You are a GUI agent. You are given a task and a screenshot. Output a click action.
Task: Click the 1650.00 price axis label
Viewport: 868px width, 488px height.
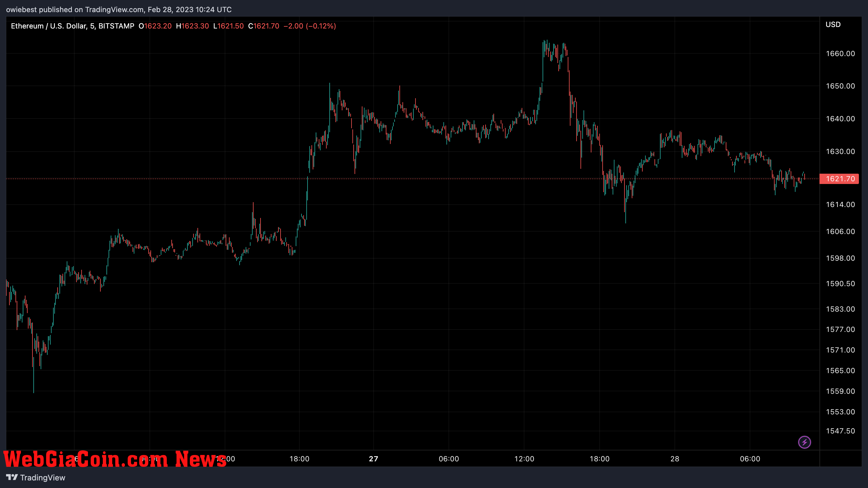pyautogui.click(x=840, y=86)
